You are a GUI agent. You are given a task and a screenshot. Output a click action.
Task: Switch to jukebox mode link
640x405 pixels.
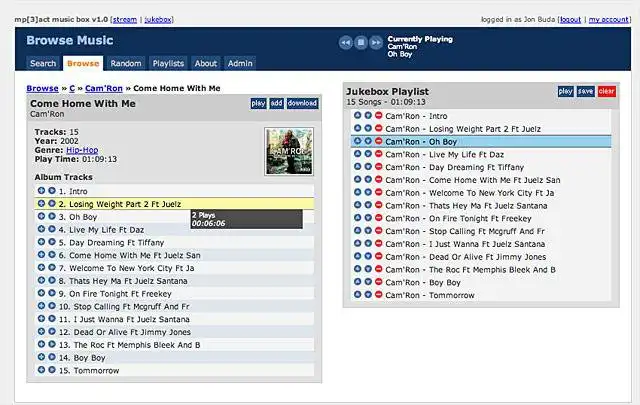pos(158,20)
